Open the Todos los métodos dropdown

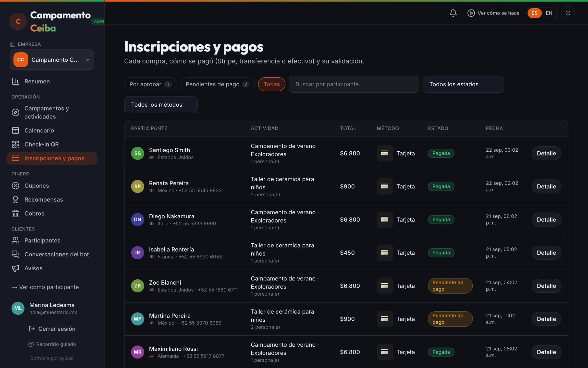[161, 105]
